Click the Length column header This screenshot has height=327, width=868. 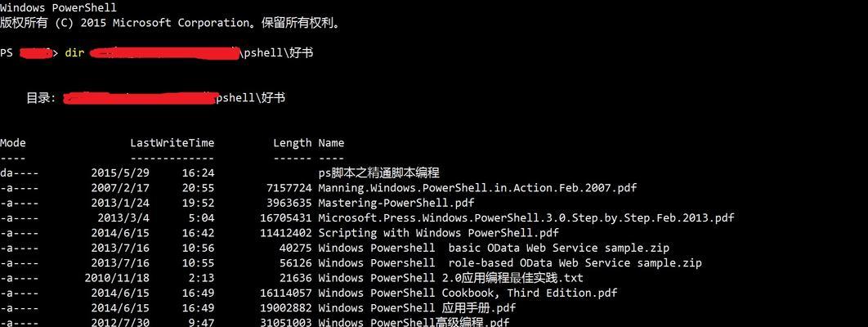pyautogui.click(x=293, y=143)
